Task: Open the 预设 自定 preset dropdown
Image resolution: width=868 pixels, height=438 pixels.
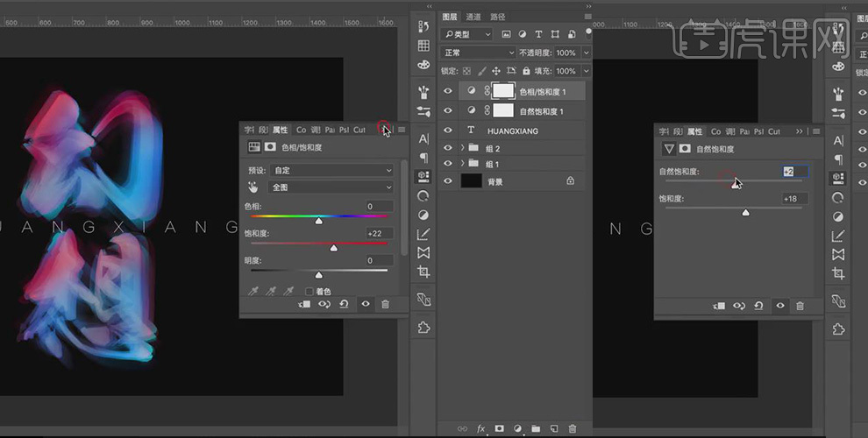Action: pos(332,170)
